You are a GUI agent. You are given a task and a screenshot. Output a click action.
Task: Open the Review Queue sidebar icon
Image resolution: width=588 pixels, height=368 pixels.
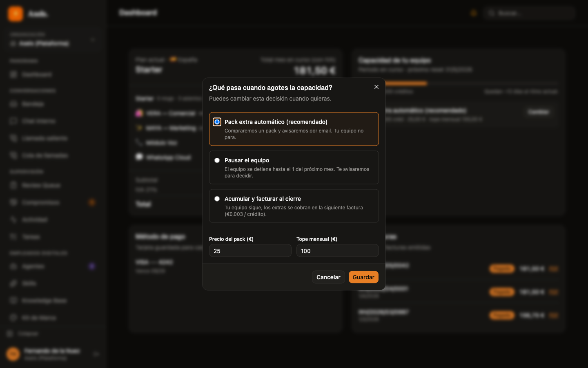point(13,185)
